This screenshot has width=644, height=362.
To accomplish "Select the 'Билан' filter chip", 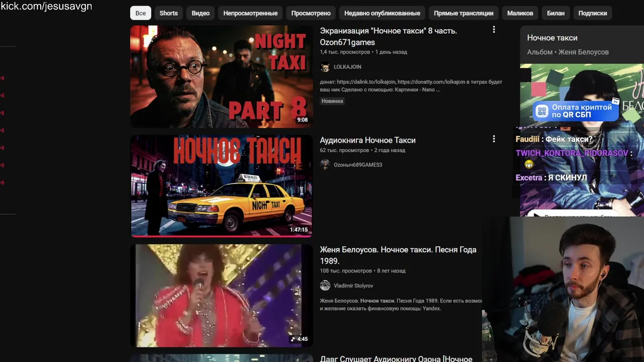I will 555,13.
